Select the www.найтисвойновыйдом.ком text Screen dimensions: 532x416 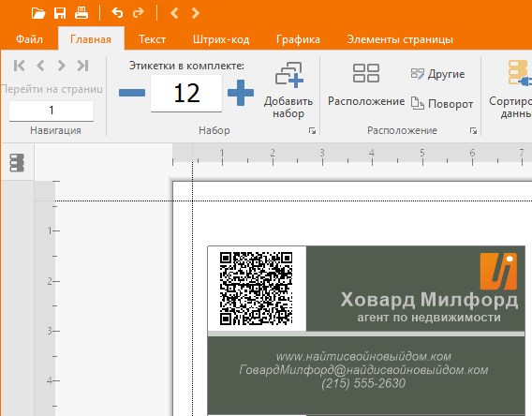click(x=363, y=356)
